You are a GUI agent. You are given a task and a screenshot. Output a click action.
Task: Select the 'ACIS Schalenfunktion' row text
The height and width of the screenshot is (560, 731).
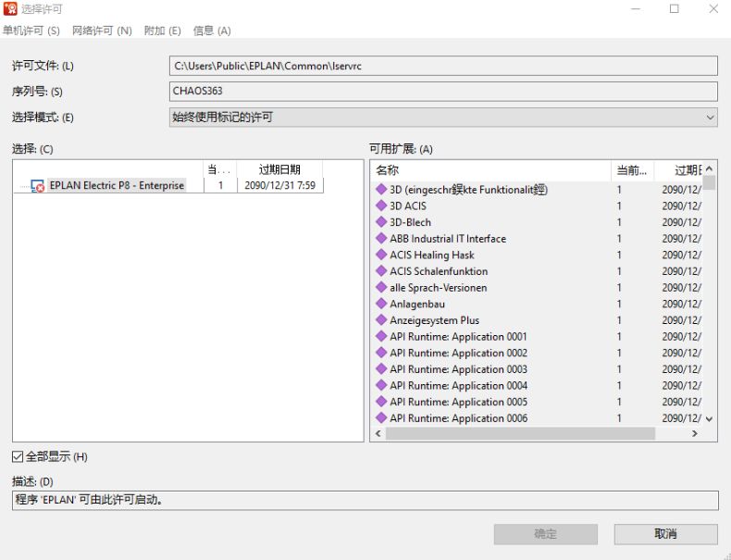point(439,271)
